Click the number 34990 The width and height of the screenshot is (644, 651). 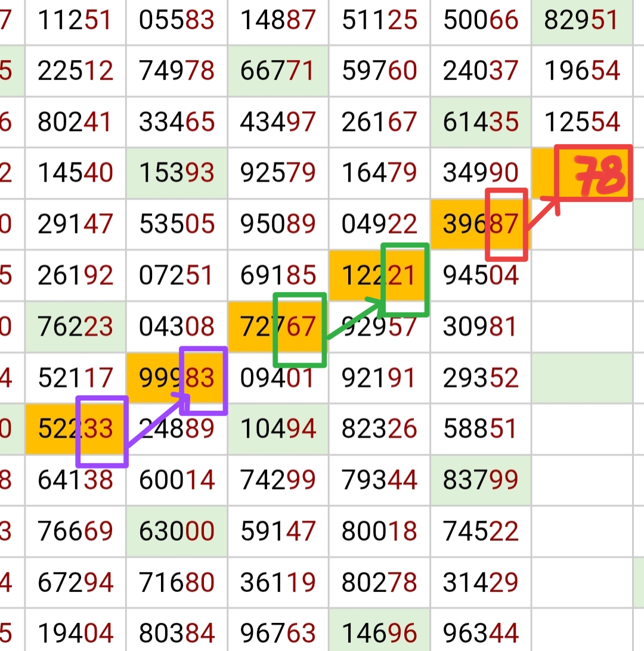click(x=481, y=173)
